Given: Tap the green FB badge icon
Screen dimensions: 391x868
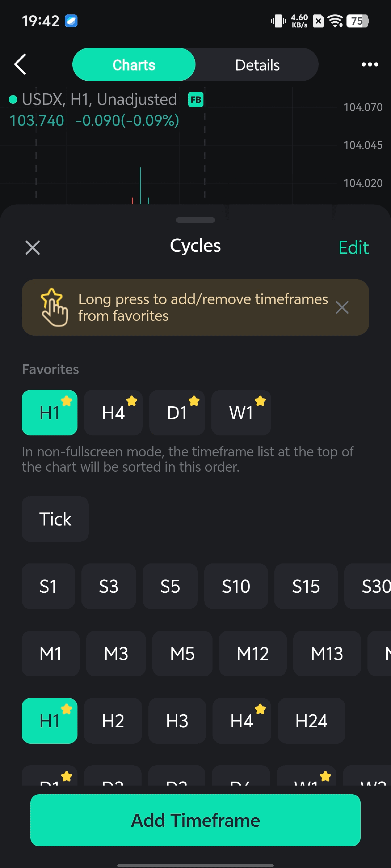Looking at the screenshot, I should click(196, 99).
